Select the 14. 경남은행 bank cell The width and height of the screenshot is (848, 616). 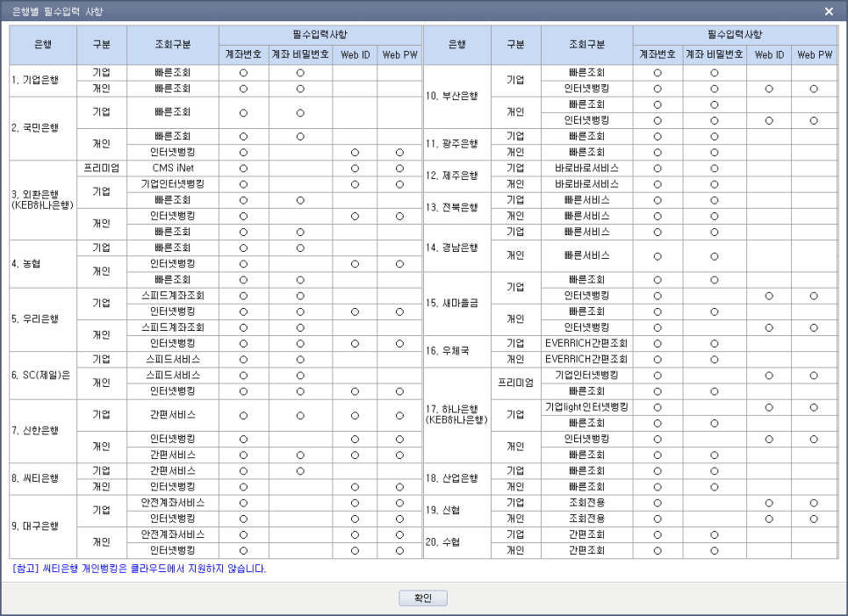point(457,247)
